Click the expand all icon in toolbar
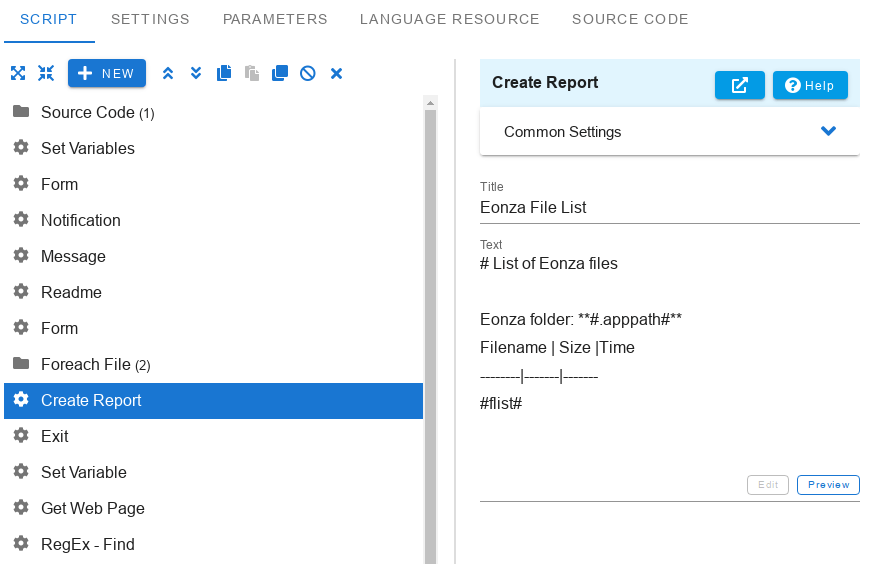The height and width of the screenshot is (564, 873). [x=18, y=73]
